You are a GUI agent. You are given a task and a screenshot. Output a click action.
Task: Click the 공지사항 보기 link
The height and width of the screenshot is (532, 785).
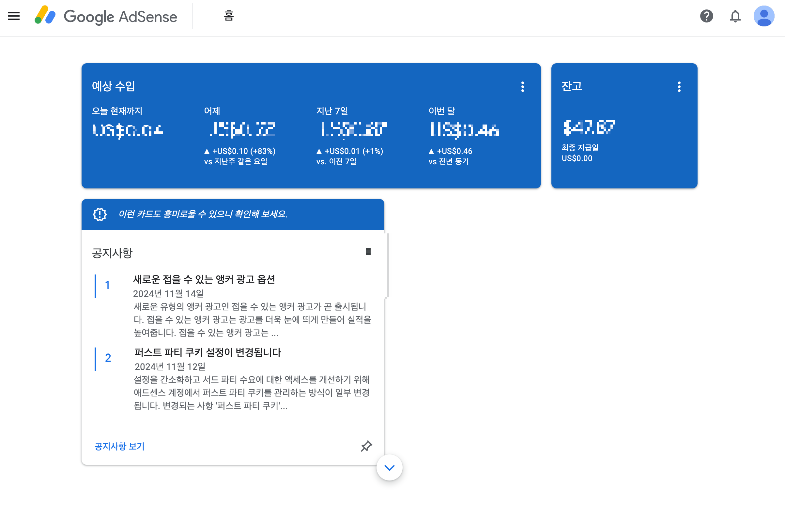click(x=119, y=446)
